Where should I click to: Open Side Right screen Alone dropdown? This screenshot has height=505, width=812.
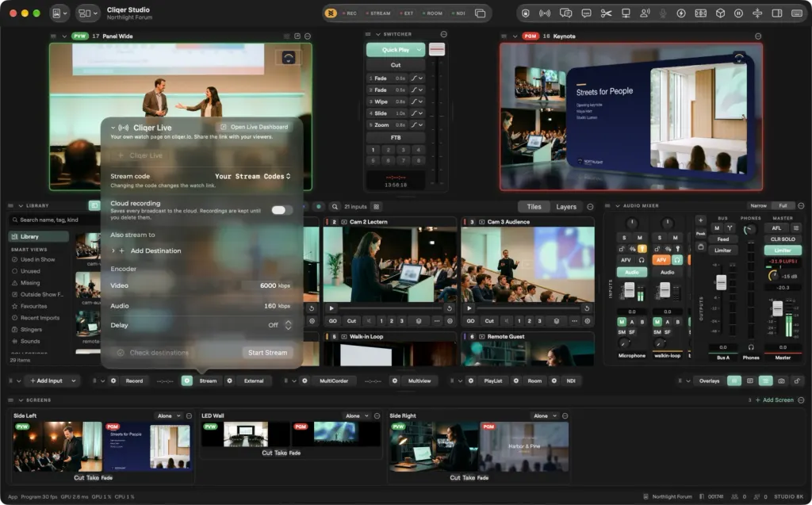(x=546, y=416)
